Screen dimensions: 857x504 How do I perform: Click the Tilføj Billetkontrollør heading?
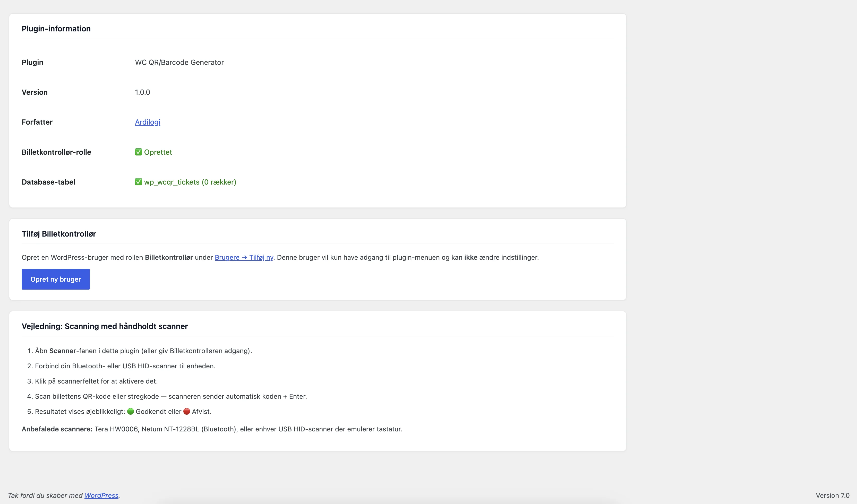[59, 234]
